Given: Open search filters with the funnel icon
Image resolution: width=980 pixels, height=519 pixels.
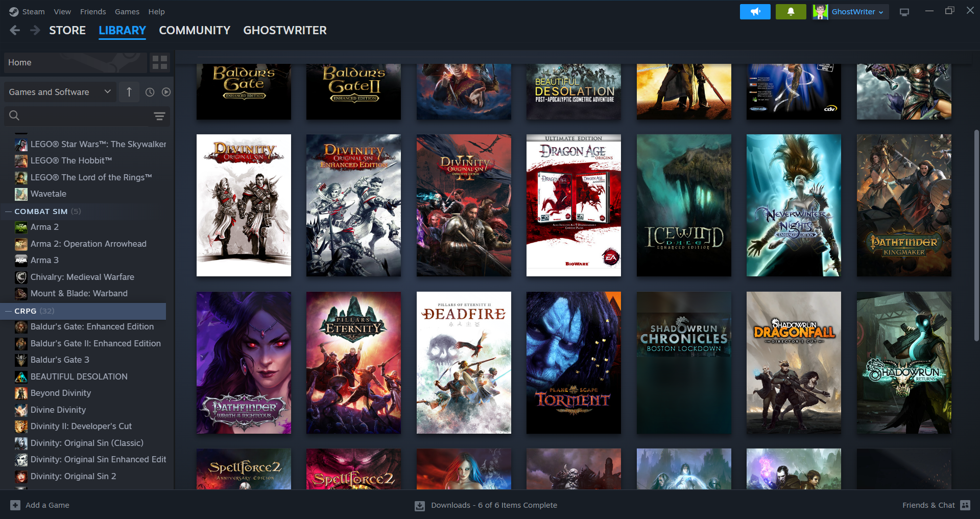Looking at the screenshot, I should pos(159,116).
